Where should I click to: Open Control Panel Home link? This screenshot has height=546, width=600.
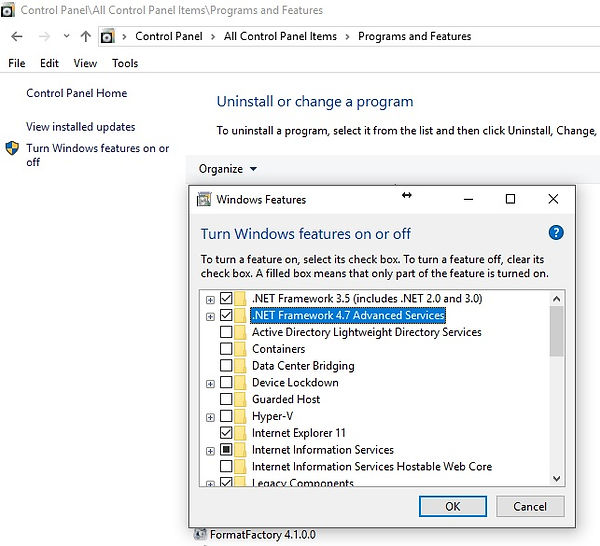(x=77, y=93)
